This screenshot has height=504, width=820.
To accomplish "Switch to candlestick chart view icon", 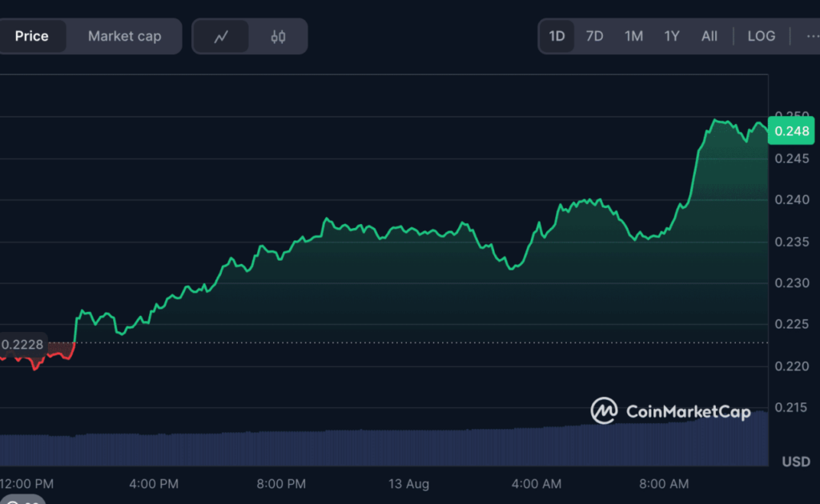I will [x=279, y=35].
